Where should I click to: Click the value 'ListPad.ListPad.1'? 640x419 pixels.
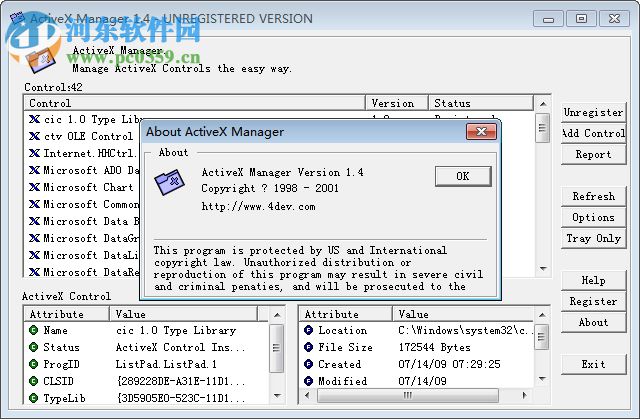click(166, 364)
